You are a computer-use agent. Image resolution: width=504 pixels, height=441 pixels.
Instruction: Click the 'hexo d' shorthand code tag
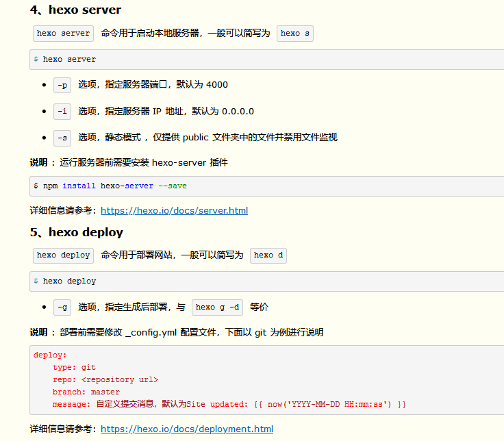tap(268, 255)
